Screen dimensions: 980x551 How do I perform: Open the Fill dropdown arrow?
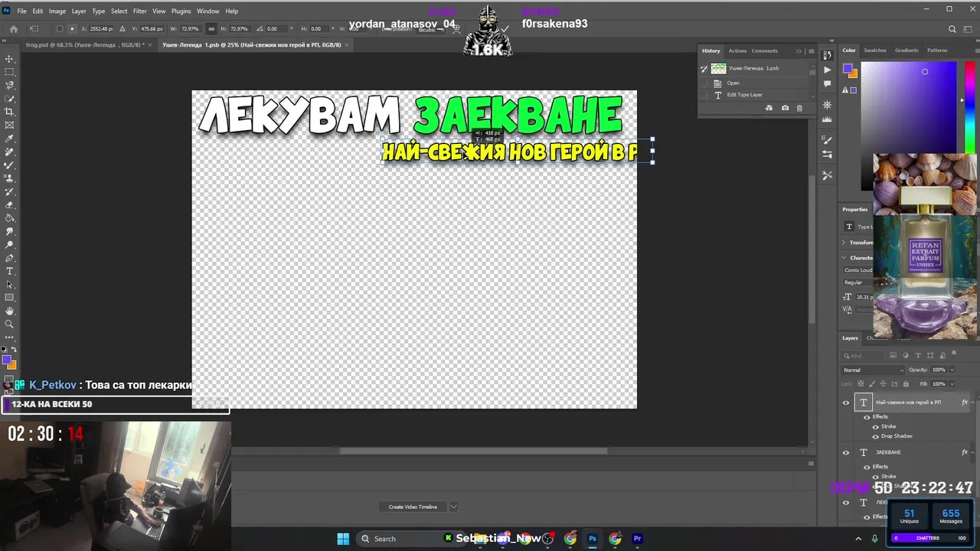pos(952,383)
